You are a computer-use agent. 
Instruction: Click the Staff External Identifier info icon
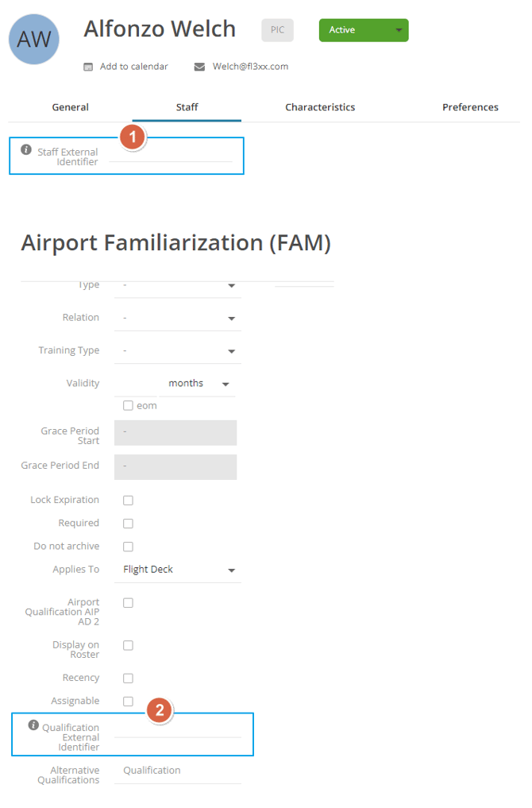[26, 150]
